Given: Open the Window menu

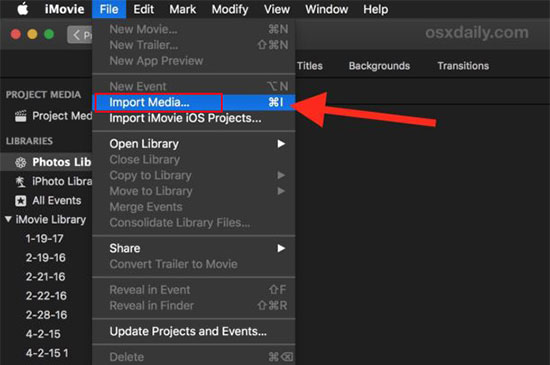Looking at the screenshot, I should (x=327, y=9).
